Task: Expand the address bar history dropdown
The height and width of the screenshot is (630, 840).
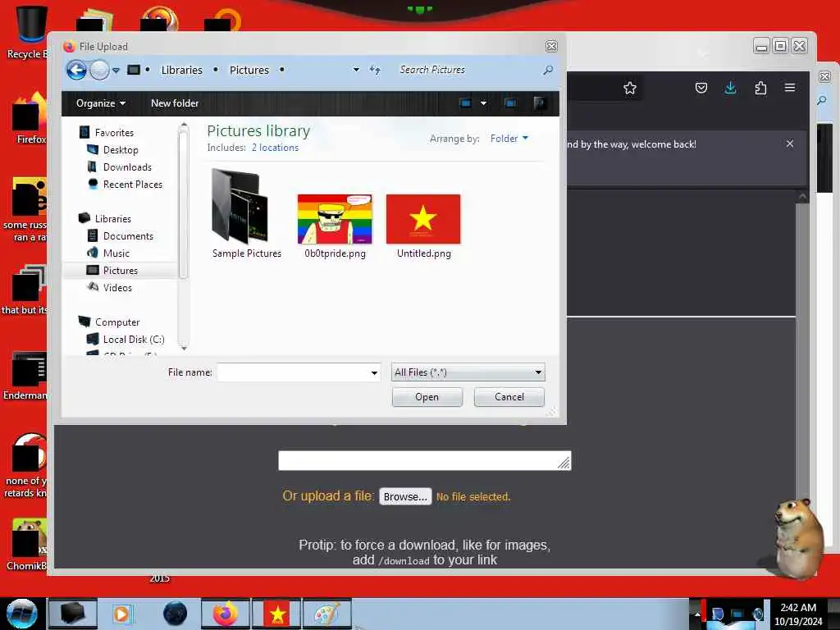Action: pyautogui.click(x=356, y=71)
